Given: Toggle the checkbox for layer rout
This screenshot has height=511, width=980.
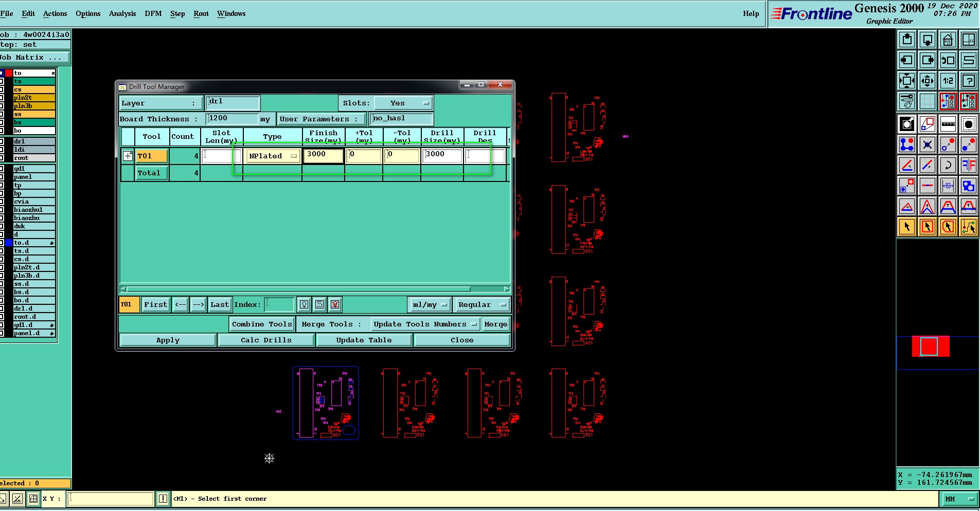Looking at the screenshot, I should pyautogui.click(x=2, y=158).
